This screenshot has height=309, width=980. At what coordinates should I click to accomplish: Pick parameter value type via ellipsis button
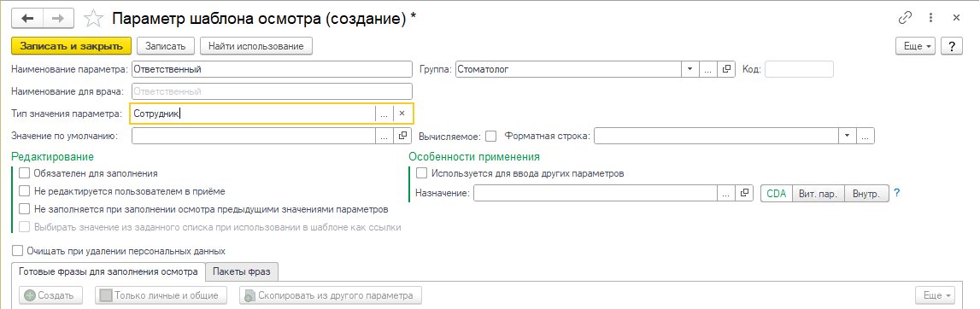click(384, 114)
